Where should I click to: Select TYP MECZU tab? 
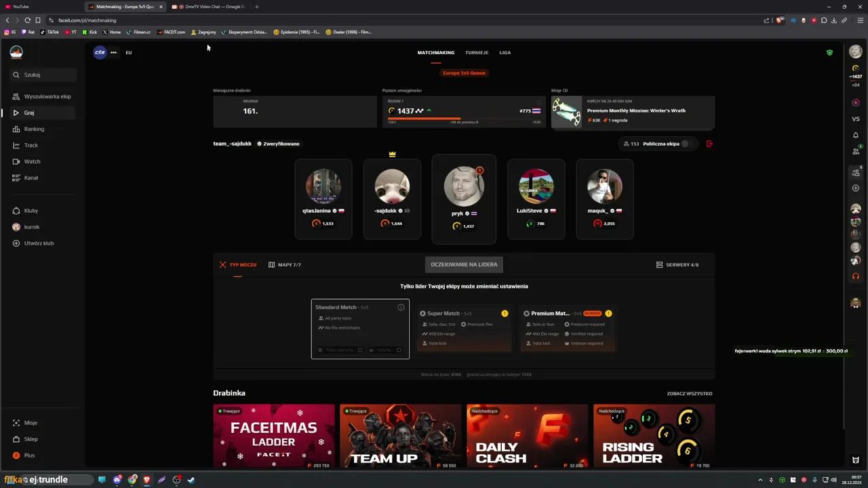(238, 265)
